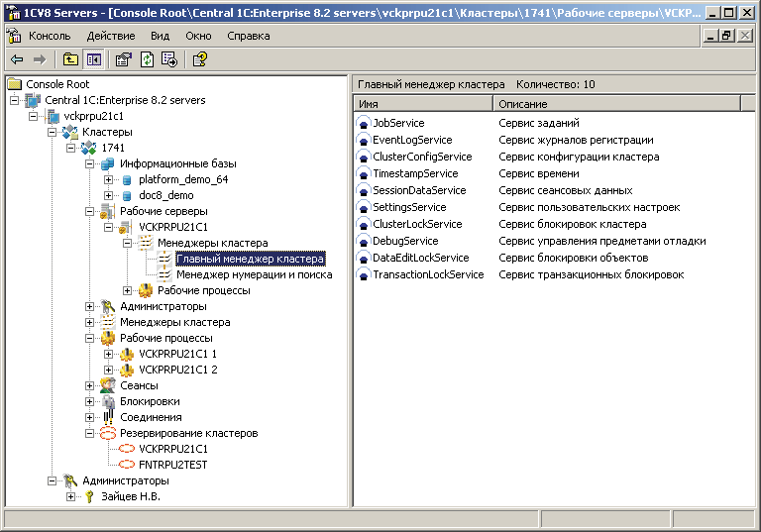Screen dimensions: 761x532
Task: Click the TransactionLockService row icon
Action: tap(364, 274)
